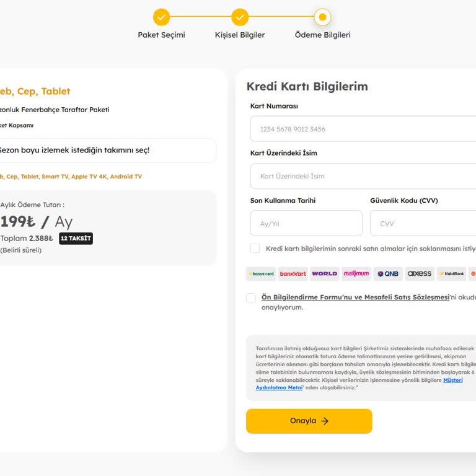Click the Bonus Card logo
The image size is (476, 476).
pyautogui.click(x=261, y=274)
